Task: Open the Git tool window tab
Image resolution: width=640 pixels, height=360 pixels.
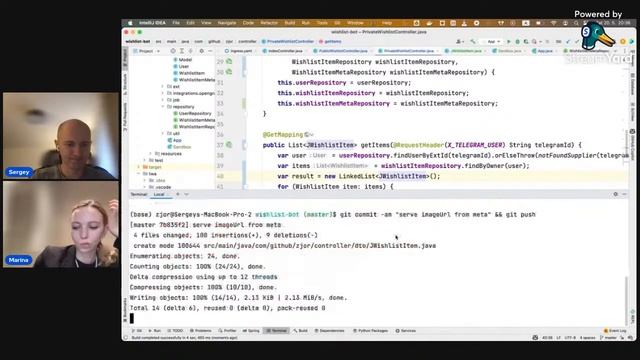Action: pyautogui.click(x=136, y=331)
